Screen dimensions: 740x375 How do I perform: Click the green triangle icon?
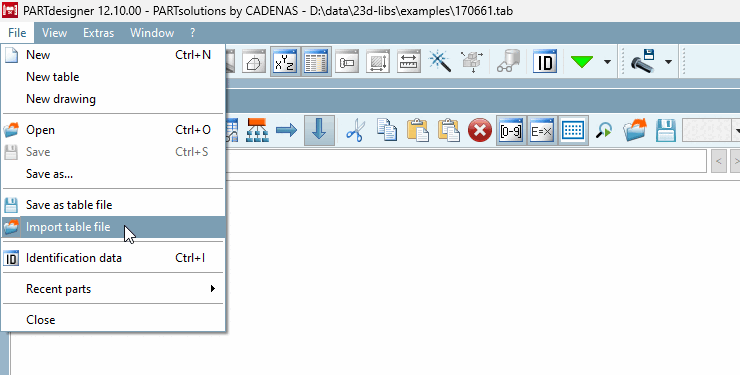click(581, 61)
